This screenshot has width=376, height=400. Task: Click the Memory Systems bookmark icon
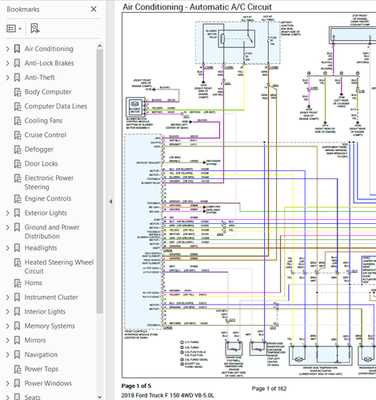pyautogui.click(x=17, y=326)
